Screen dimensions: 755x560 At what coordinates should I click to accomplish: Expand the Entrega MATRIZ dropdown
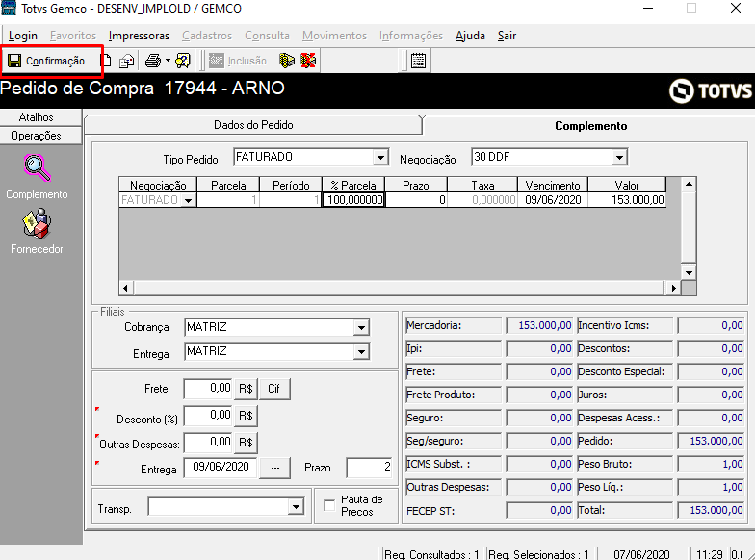(x=361, y=352)
